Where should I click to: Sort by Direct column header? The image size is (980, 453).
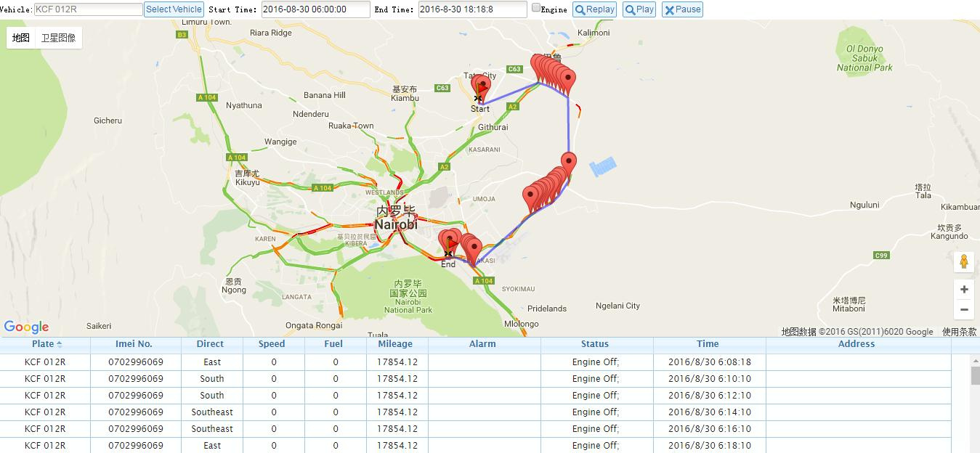212,344
